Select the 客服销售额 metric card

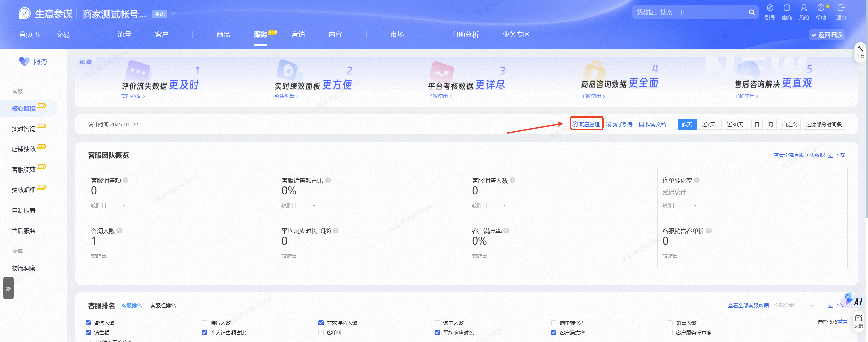click(x=181, y=193)
